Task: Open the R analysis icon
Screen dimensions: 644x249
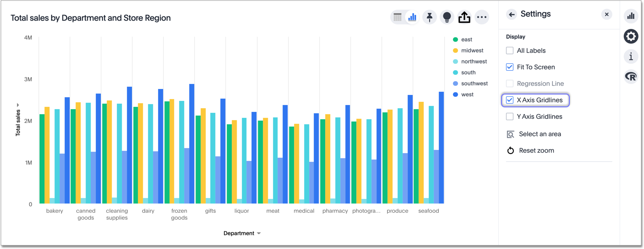Action: coord(631,77)
